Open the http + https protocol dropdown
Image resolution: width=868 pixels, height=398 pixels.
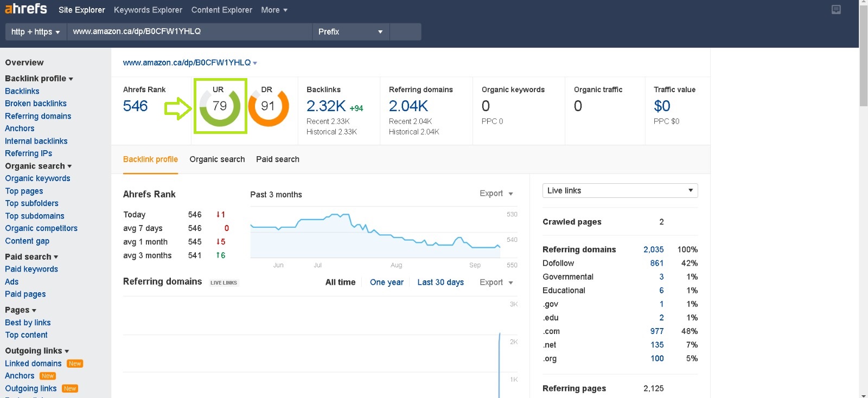pyautogui.click(x=35, y=32)
